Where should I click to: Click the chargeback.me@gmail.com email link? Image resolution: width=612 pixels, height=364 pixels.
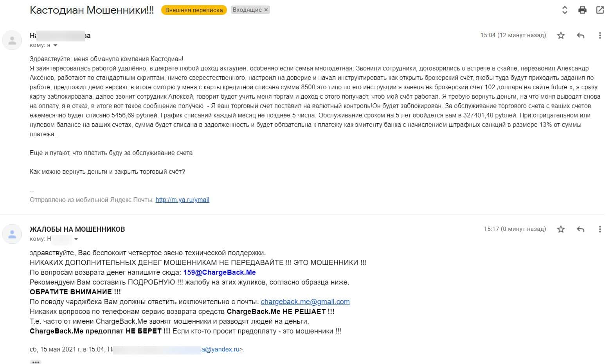click(305, 302)
